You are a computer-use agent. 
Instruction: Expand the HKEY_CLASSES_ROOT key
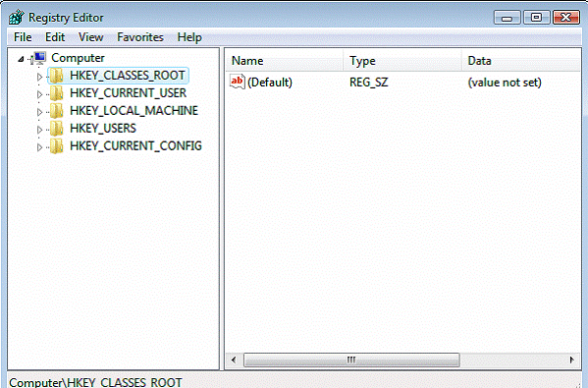point(39,77)
